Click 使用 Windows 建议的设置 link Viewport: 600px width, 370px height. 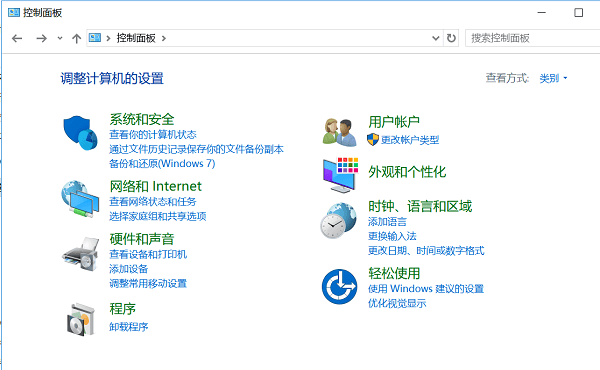click(426, 289)
